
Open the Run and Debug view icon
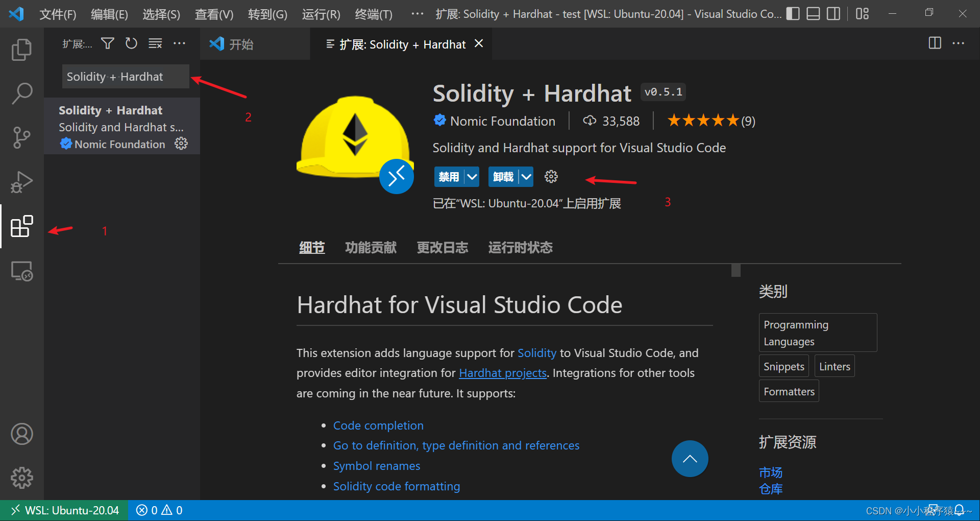(21, 182)
